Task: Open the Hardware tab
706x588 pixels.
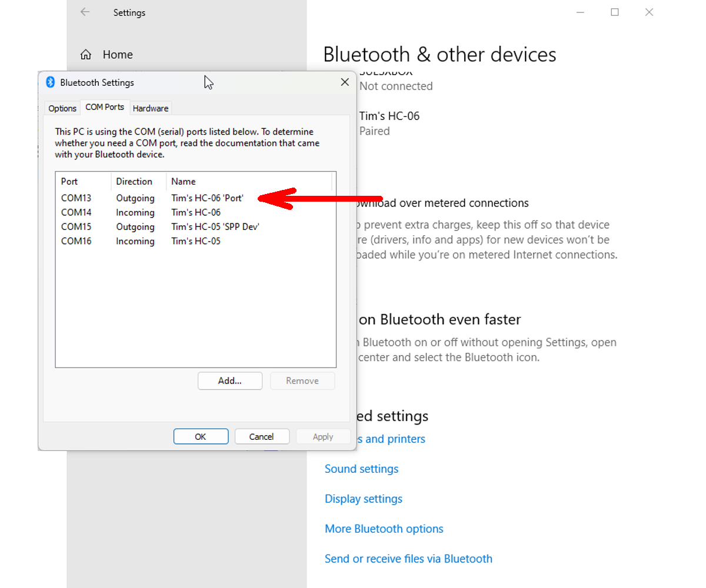Action: pyautogui.click(x=151, y=108)
